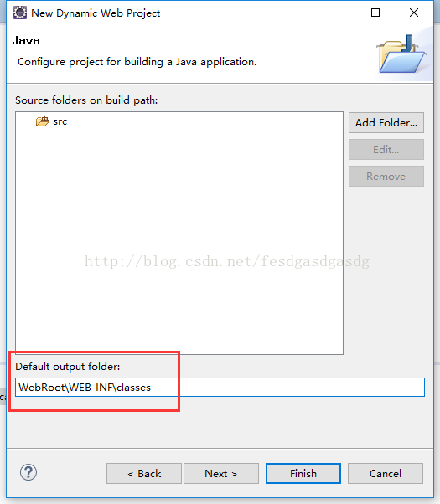Click the Eclipse icon in the title bar
Screen dimensions: 440x504
[20, 13]
